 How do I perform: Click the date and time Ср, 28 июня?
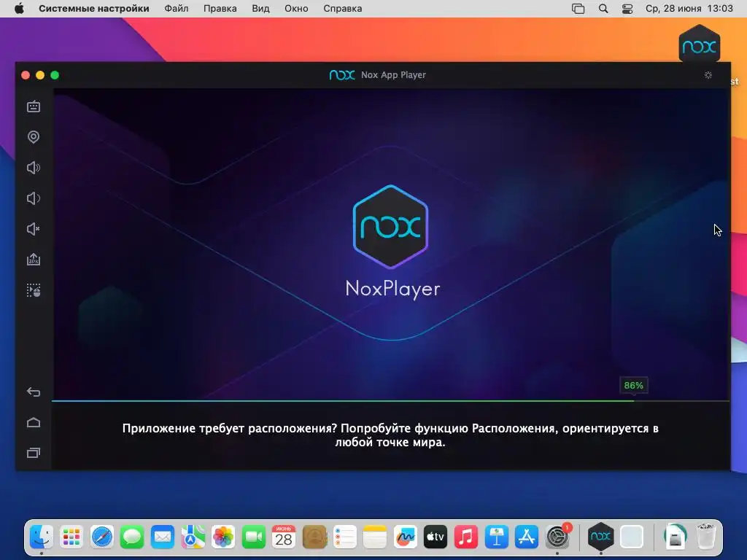(x=689, y=9)
